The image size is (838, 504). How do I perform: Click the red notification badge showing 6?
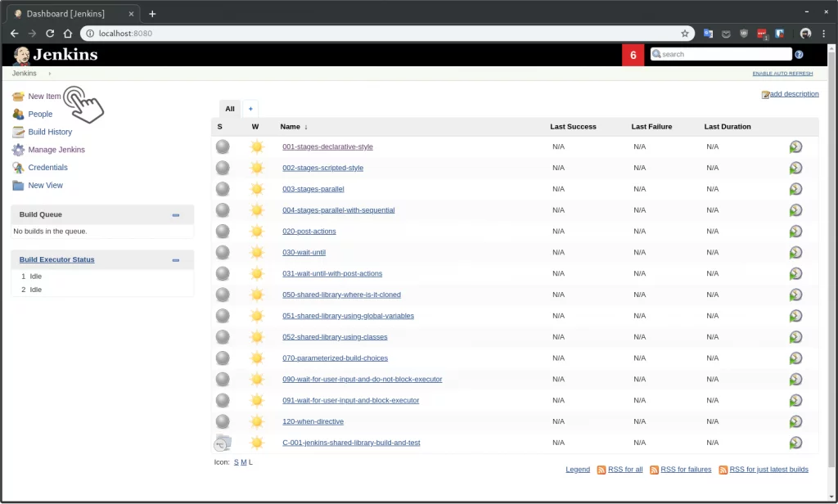(x=633, y=55)
